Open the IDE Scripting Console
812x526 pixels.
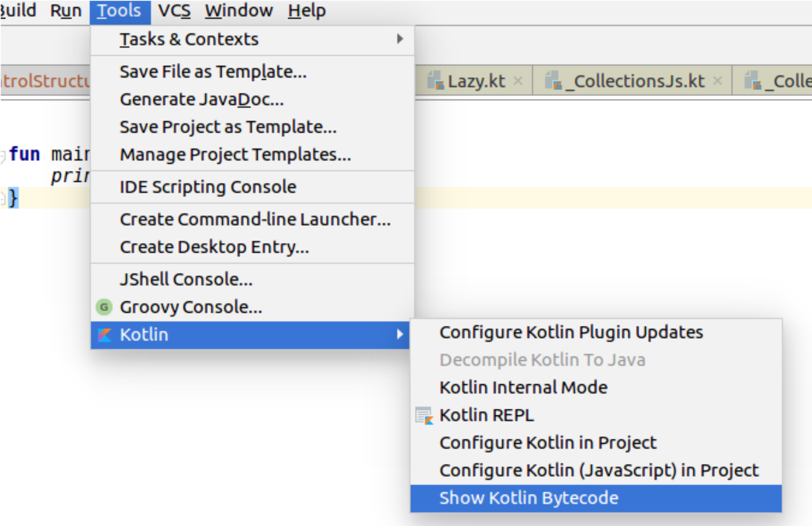tap(208, 187)
